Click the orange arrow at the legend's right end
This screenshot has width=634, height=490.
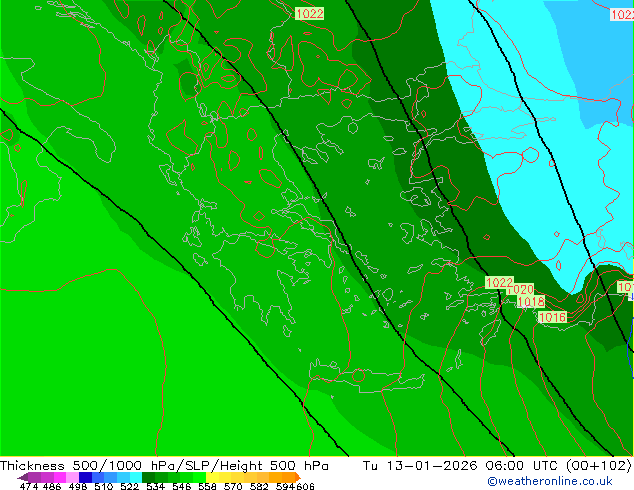click(298, 477)
